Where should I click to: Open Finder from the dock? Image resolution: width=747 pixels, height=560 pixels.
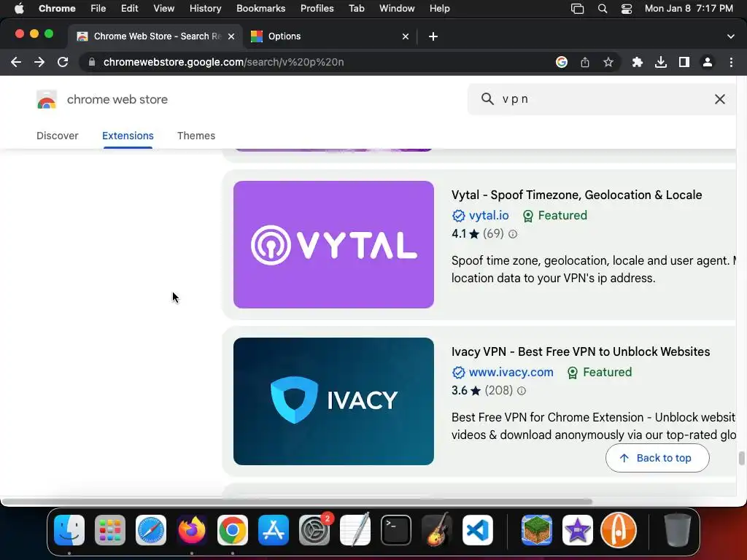[x=69, y=530]
